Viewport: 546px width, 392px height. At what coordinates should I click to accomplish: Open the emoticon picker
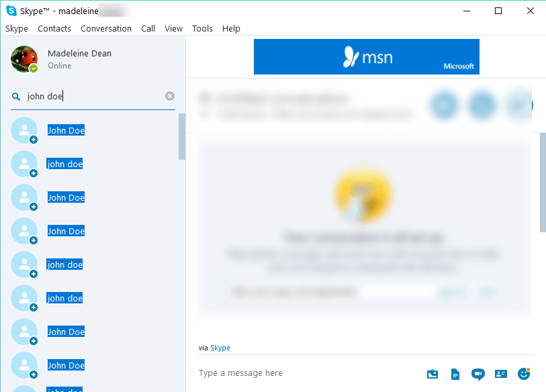tap(522, 373)
